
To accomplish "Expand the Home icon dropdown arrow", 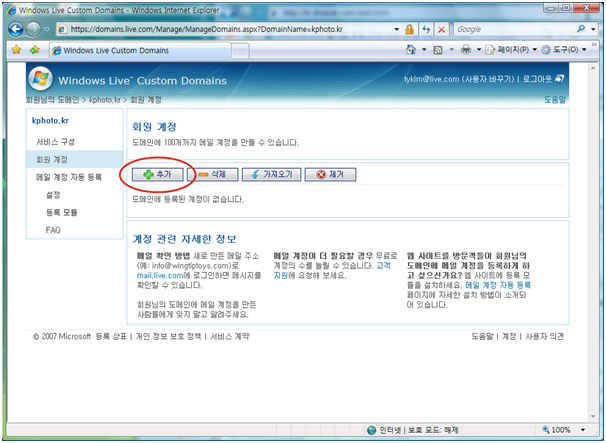I will point(424,49).
